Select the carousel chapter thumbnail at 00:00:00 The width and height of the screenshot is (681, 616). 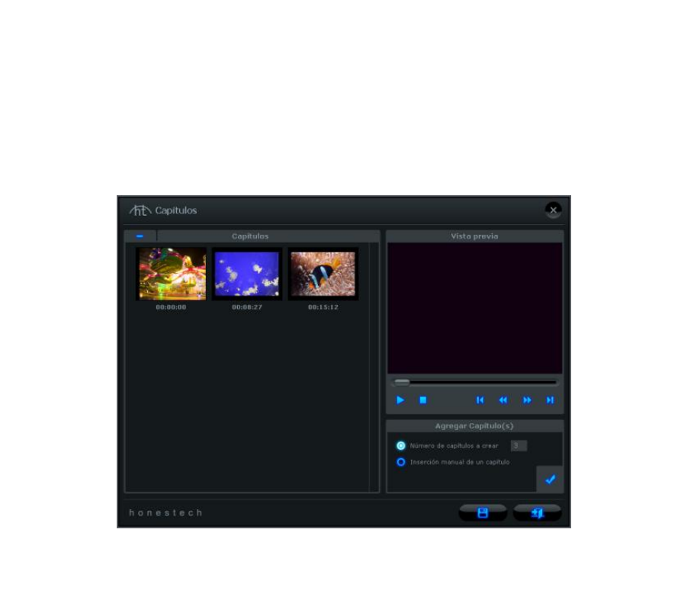click(172, 274)
